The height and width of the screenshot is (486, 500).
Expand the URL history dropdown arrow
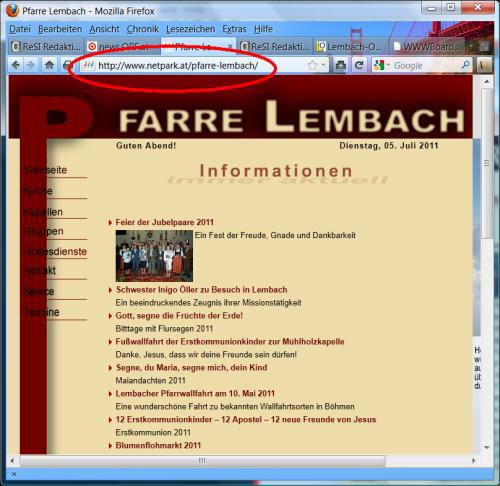[323, 65]
